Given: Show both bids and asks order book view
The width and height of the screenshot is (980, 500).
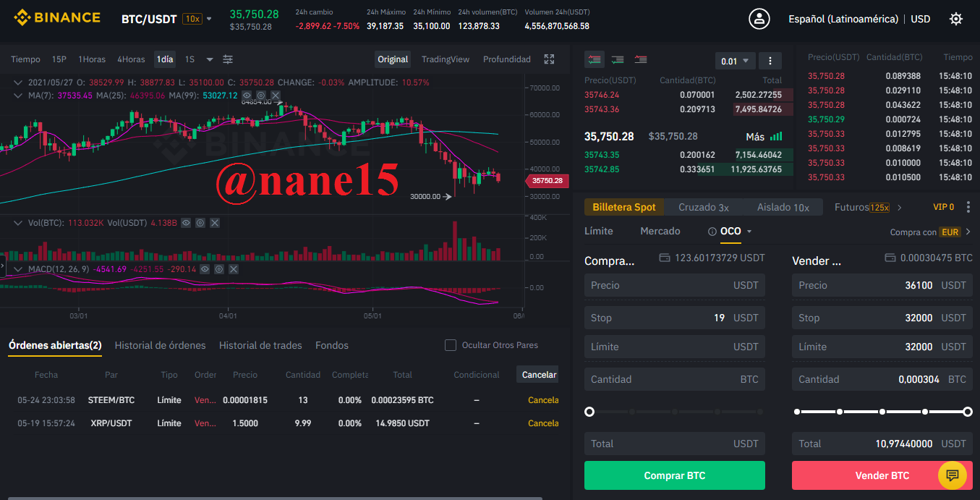Looking at the screenshot, I should 595,60.
